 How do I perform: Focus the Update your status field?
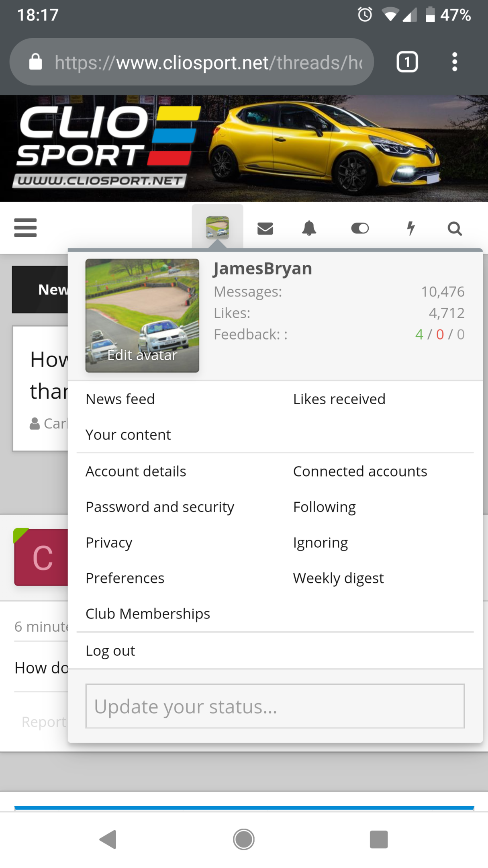[x=275, y=706]
